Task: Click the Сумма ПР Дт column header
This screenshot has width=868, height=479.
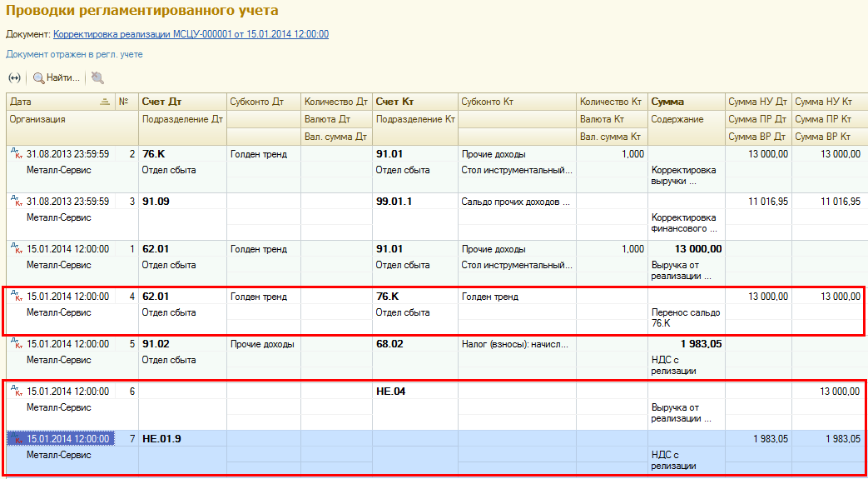Action: pyautogui.click(x=758, y=119)
